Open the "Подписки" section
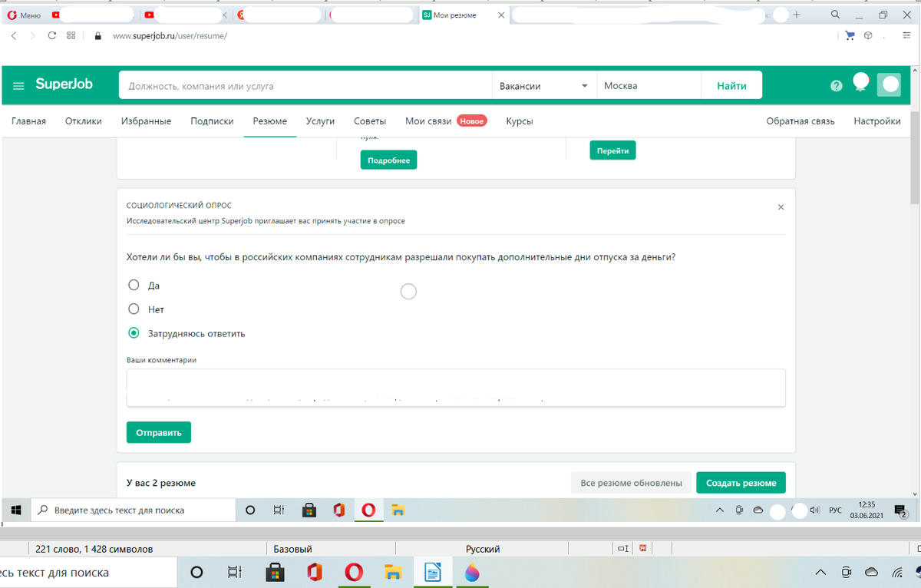The width and height of the screenshot is (921, 588). (212, 121)
